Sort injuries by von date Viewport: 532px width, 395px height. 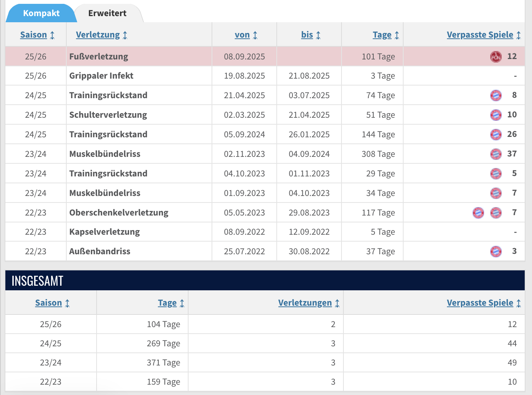pyautogui.click(x=242, y=35)
